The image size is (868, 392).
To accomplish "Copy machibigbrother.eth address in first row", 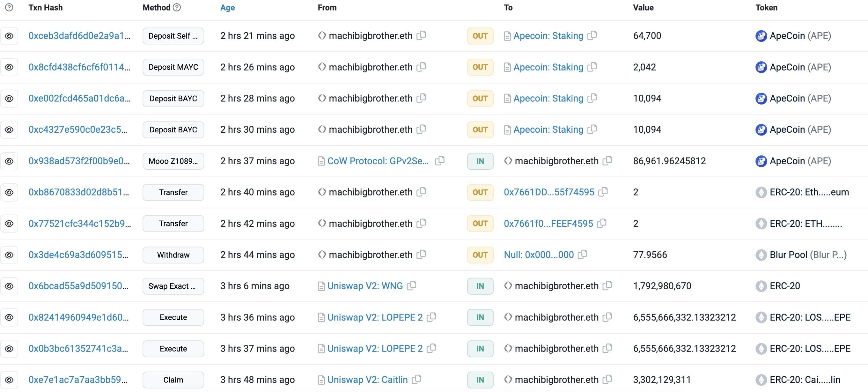I will pyautogui.click(x=421, y=35).
